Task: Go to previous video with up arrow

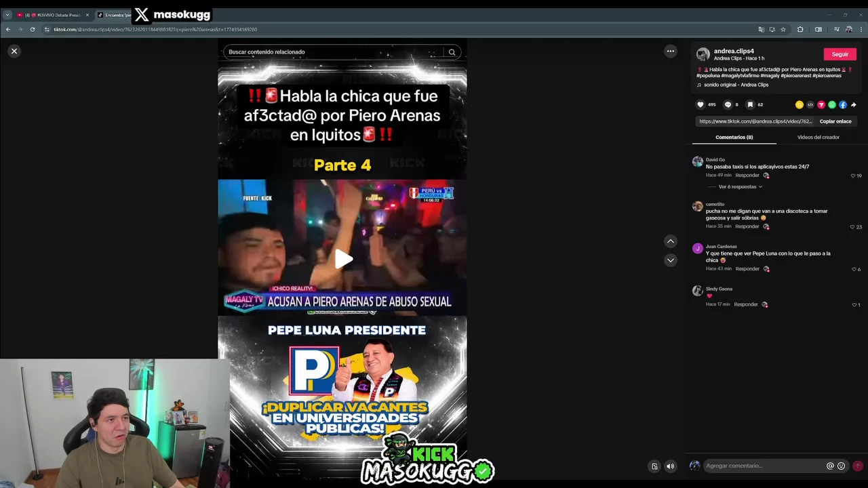Action: click(671, 241)
